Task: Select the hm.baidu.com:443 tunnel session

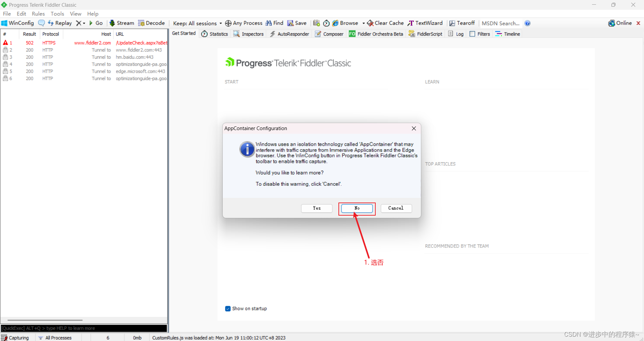Action: [84, 57]
